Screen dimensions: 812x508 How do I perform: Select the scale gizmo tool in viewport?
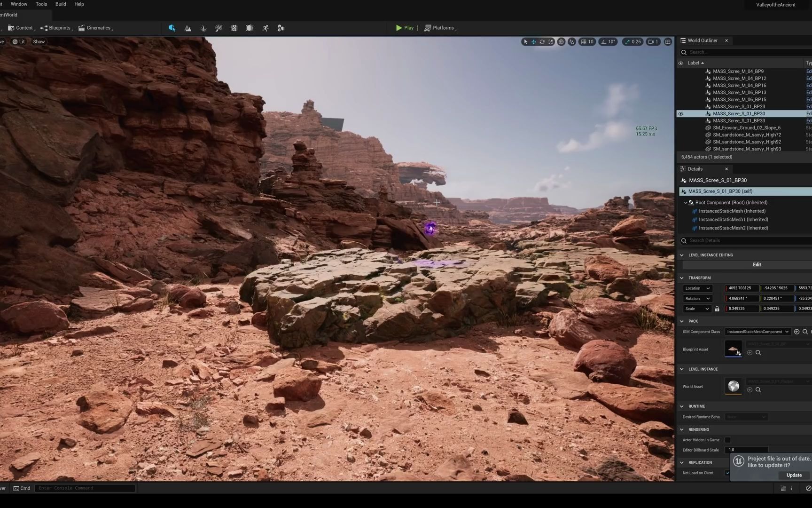(551, 42)
